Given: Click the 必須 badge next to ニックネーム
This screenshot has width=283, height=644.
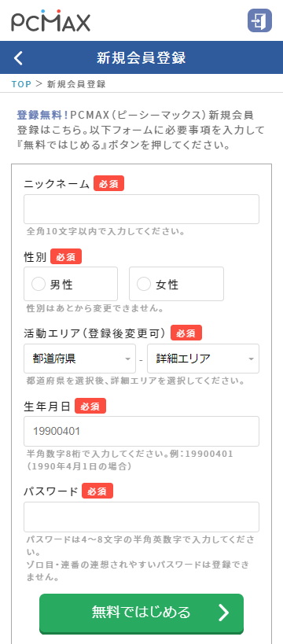Looking at the screenshot, I should [108, 183].
